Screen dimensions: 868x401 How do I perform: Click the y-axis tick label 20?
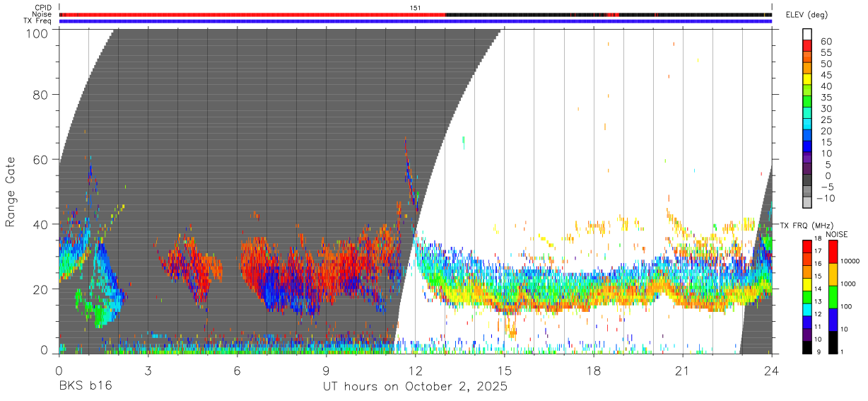coord(40,289)
